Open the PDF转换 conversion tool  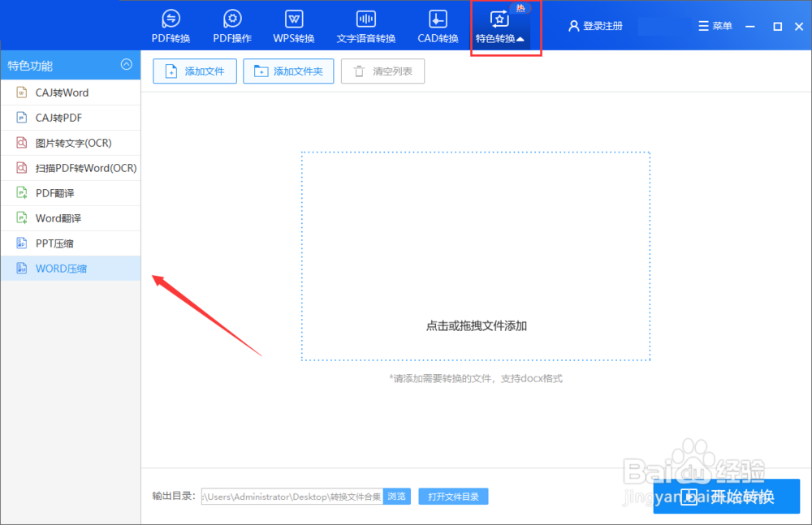click(x=171, y=25)
